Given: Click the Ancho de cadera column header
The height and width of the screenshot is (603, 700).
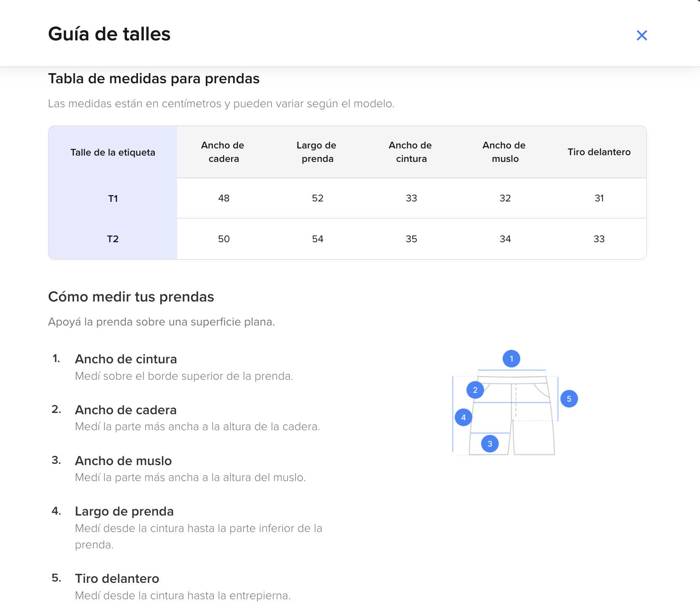Looking at the screenshot, I should [x=223, y=152].
